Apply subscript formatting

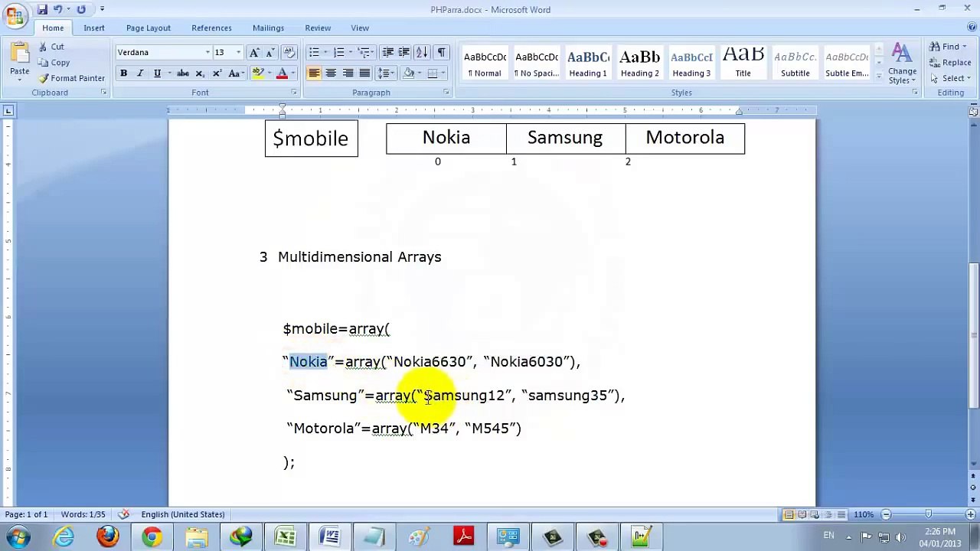(x=200, y=73)
